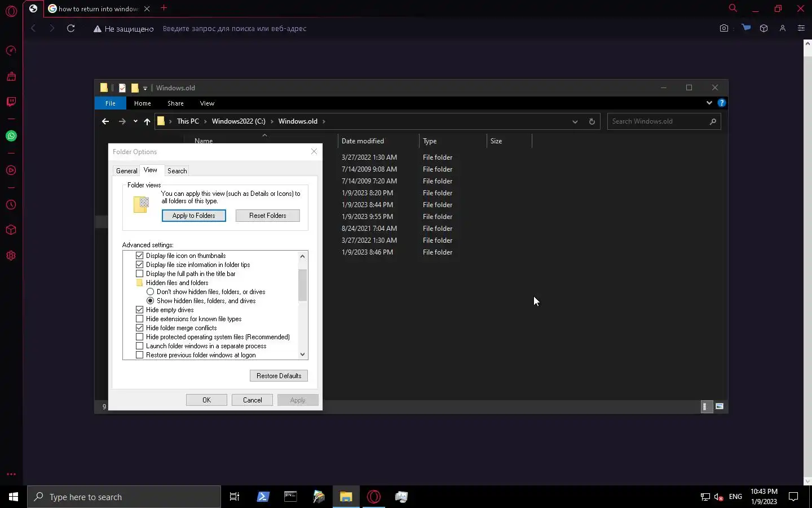
Task: Switch to large icons view in Explorer
Action: [720, 406]
